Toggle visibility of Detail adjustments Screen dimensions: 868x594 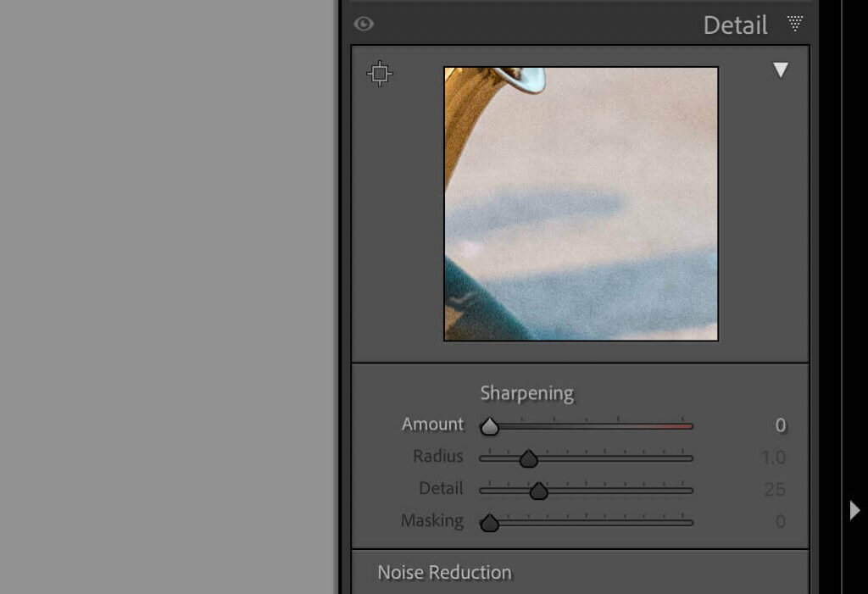click(364, 24)
